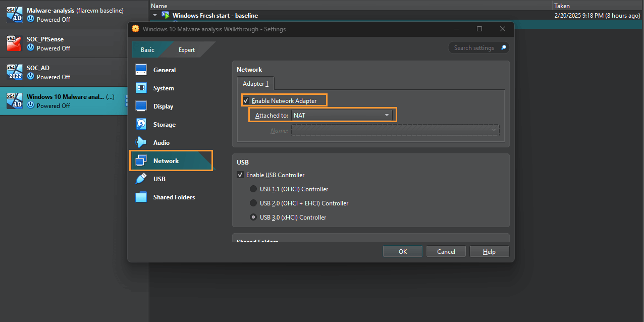The image size is (644, 322).
Task: Click the 2/20/2025 9:18 PM taken timestamp
Action: [x=597, y=16]
